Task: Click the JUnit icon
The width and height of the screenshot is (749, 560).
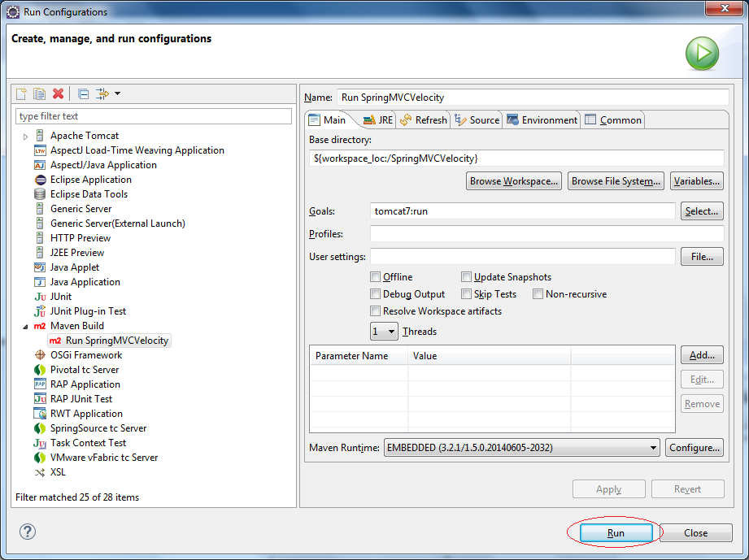Action: pyautogui.click(x=40, y=297)
